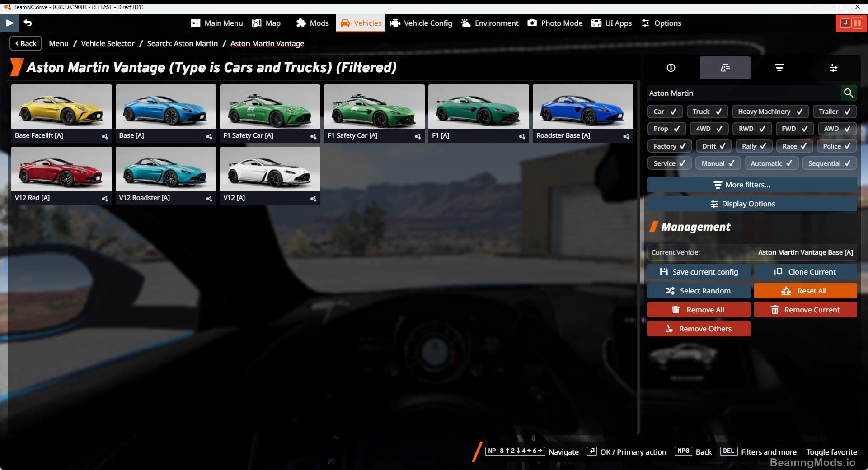Image resolution: width=868 pixels, height=470 pixels.
Task: Open the display settings sliders tab
Action: [834, 68]
